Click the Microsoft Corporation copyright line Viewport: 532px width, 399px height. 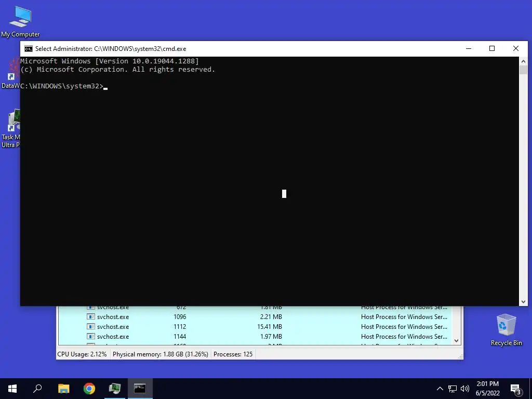click(118, 70)
